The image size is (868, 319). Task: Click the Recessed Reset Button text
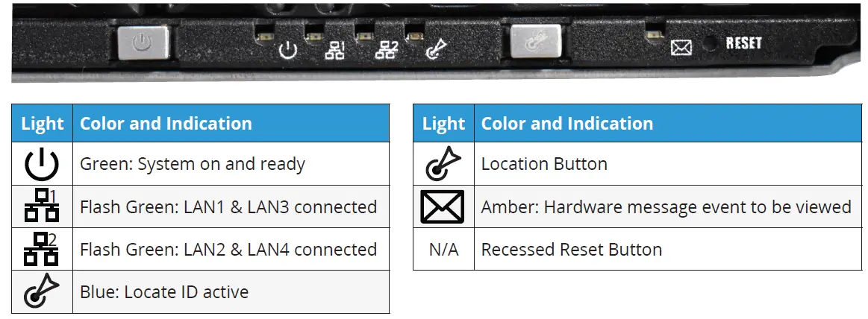[571, 249]
